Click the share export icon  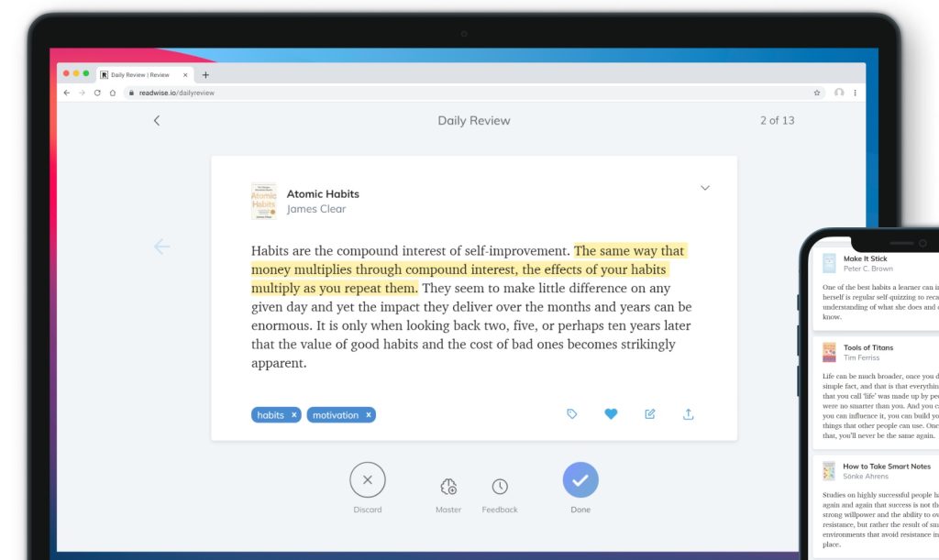point(688,414)
